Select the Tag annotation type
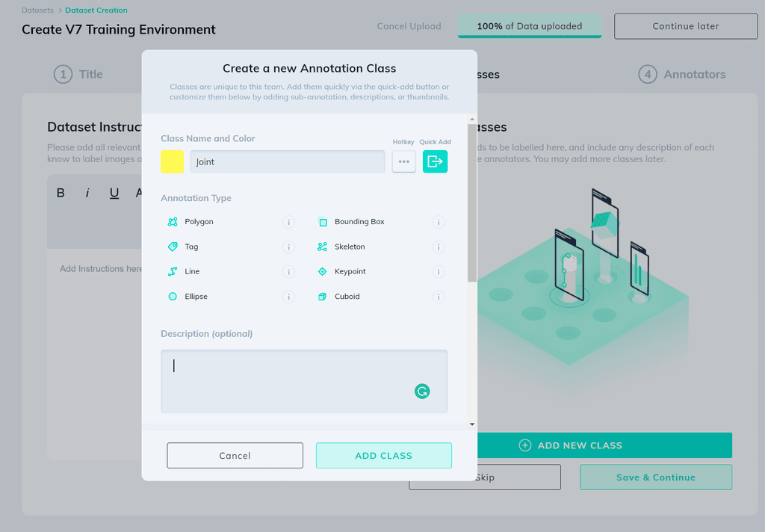 pos(191,247)
